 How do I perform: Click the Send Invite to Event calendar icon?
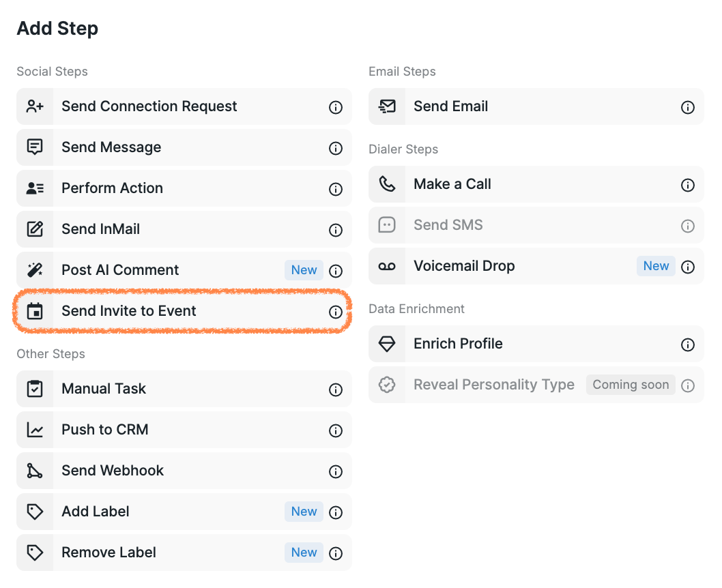pyautogui.click(x=35, y=311)
